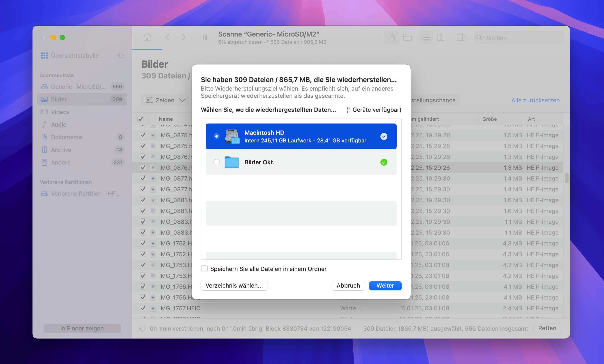Click Verzeichnis wählen... button
This screenshot has width=604, height=364.
click(x=234, y=286)
